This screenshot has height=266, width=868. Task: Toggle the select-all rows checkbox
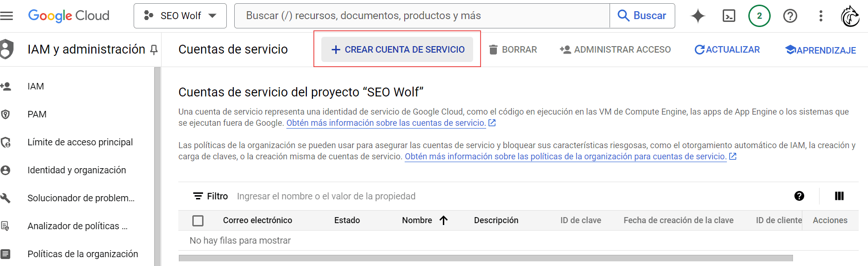pos(198,220)
